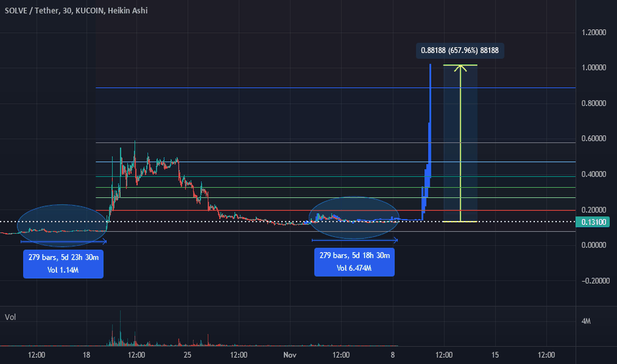The width and height of the screenshot is (617, 364).
Task: Click the Vol indicator label
Action: [x=10, y=317]
